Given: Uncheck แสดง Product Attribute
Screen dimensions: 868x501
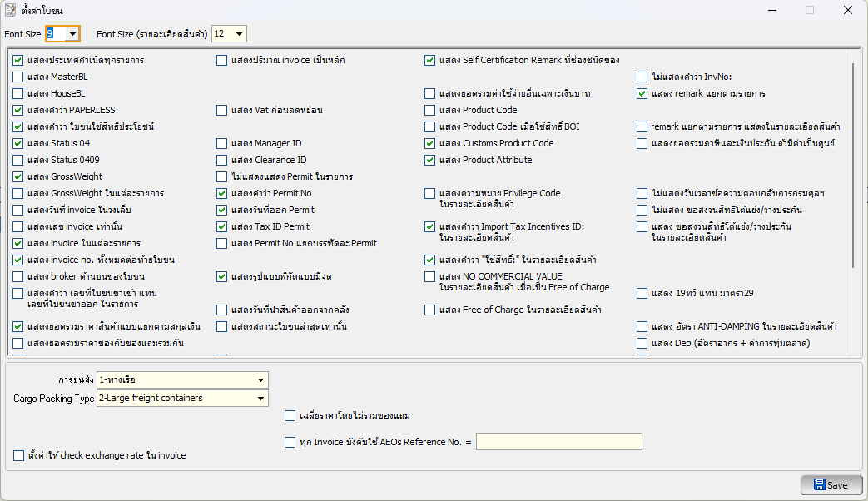Looking at the screenshot, I should [x=430, y=160].
